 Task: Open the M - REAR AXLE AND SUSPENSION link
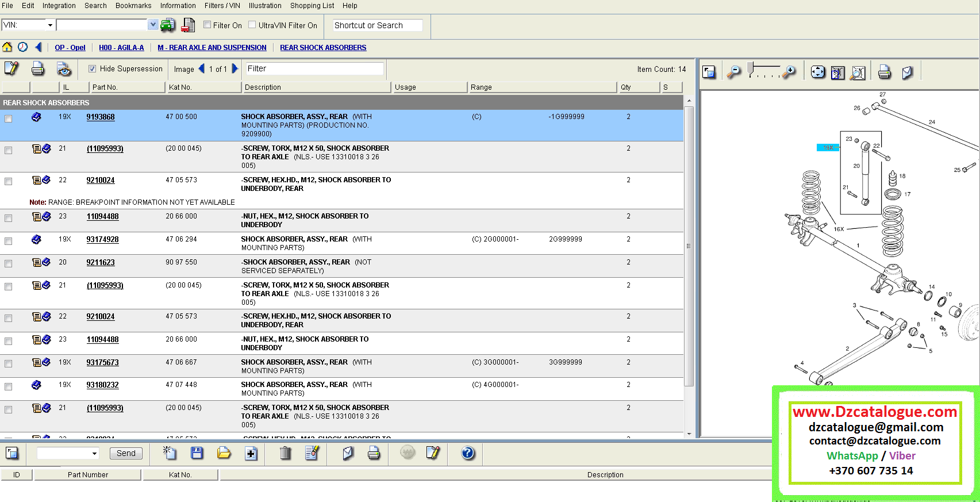(x=212, y=48)
